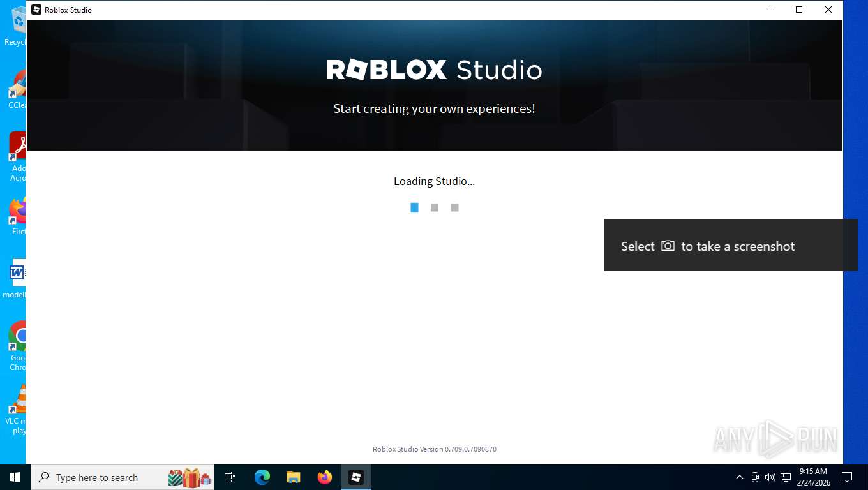Viewport: 868px width, 490px height.
Task: Click the Roblox Studio logo banner
Action: (434, 70)
